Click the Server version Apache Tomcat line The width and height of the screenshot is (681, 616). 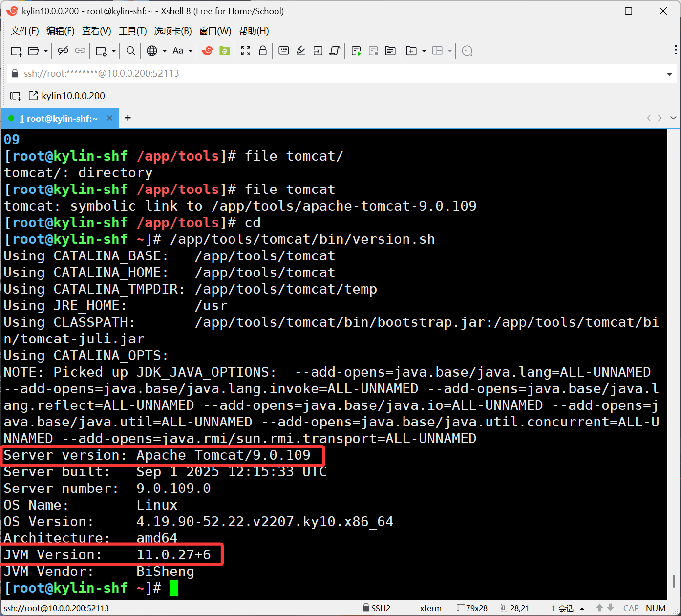click(x=157, y=455)
